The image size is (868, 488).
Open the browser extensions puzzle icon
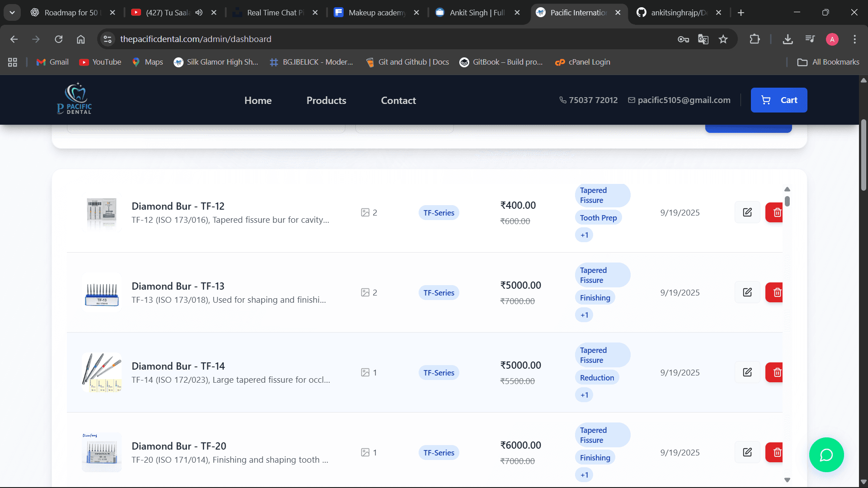pos(755,39)
